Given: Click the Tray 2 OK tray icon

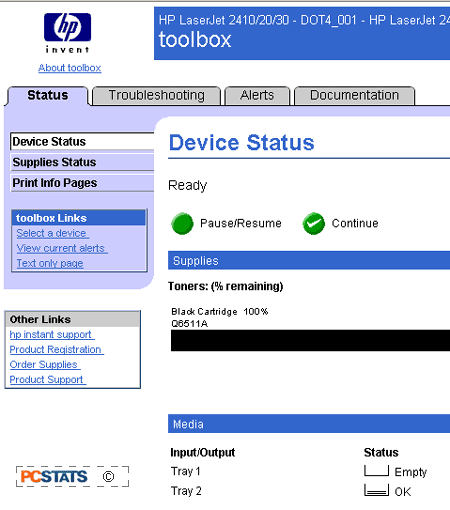Looking at the screenshot, I should (x=376, y=490).
